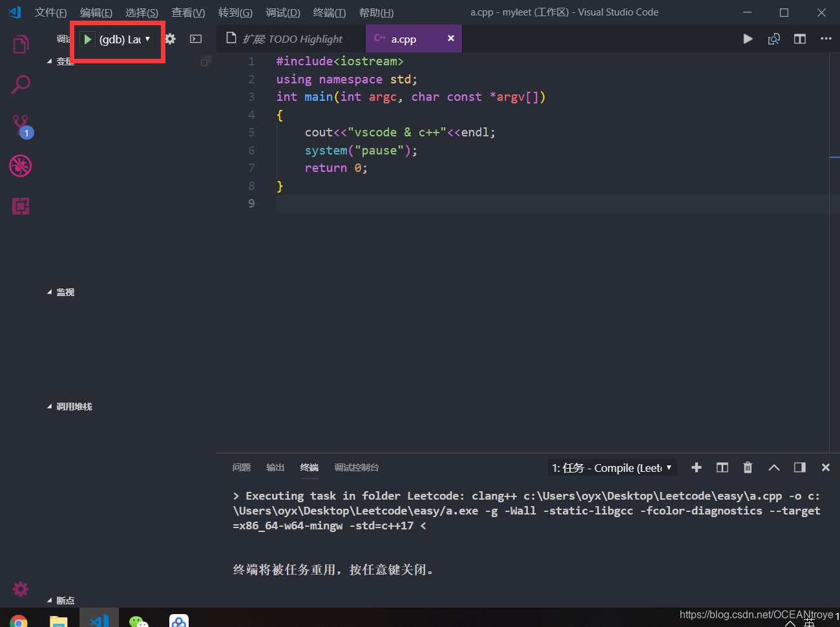The height and width of the screenshot is (627, 840).
Task: Split the terminal panel
Action: tap(722, 467)
